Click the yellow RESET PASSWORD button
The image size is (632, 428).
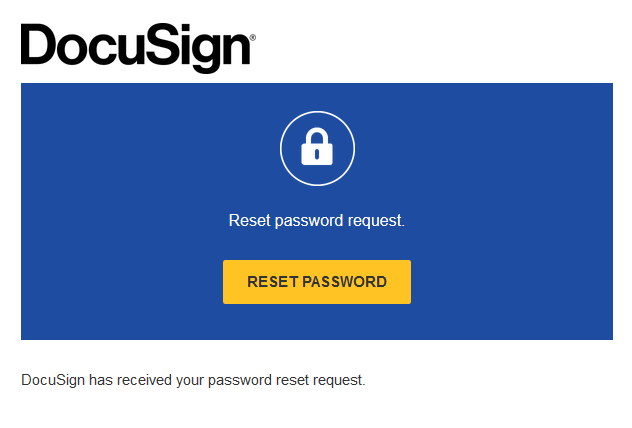pyautogui.click(x=316, y=282)
